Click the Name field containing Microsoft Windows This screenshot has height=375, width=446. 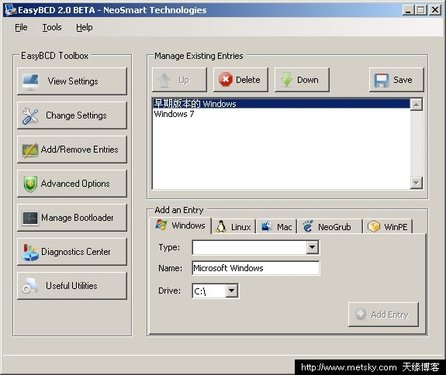tap(256, 268)
